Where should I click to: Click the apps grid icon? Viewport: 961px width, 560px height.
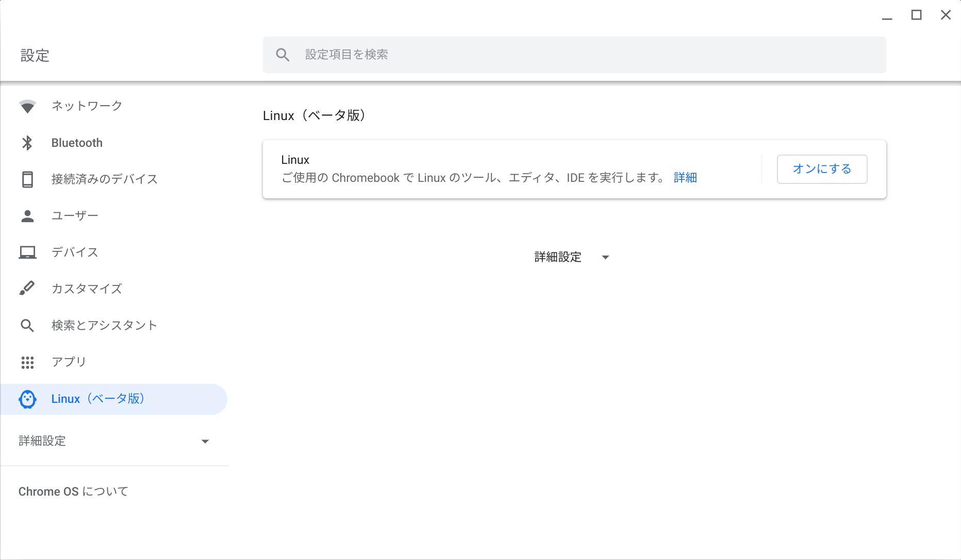pyautogui.click(x=27, y=363)
